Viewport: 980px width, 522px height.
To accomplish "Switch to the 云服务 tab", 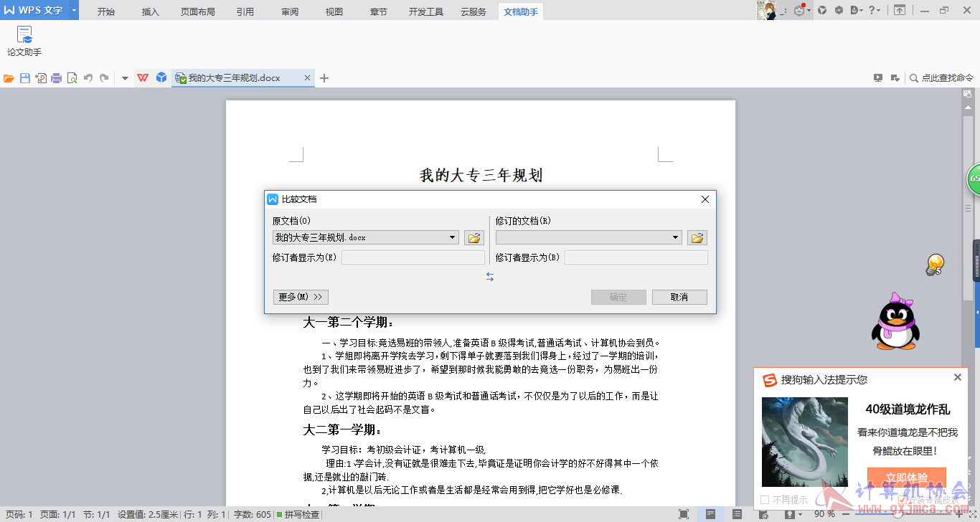I will click(x=473, y=11).
